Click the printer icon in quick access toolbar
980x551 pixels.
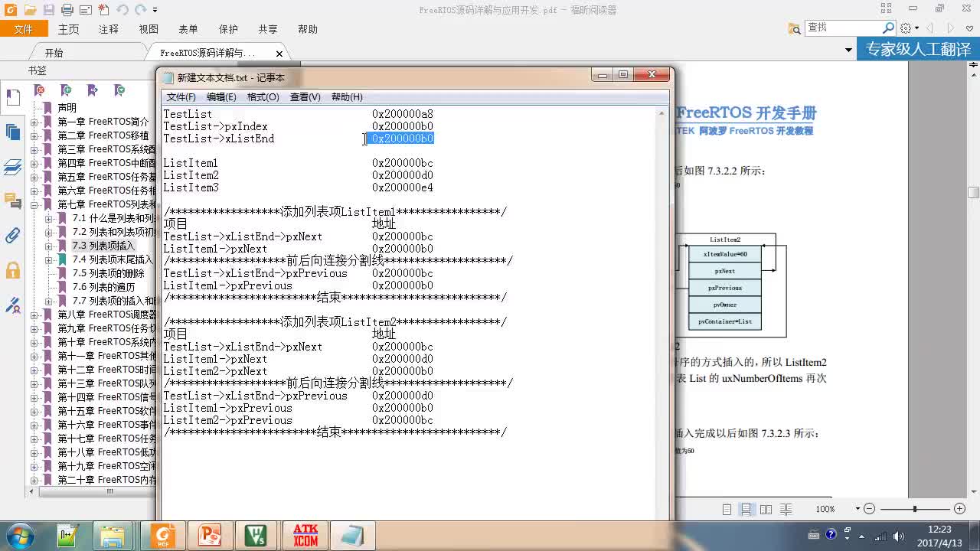(x=67, y=10)
